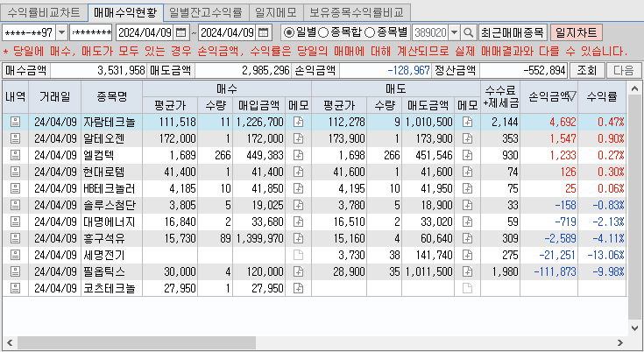Open 최근매매종목 button
This screenshot has width=644, height=352.
(513, 32)
